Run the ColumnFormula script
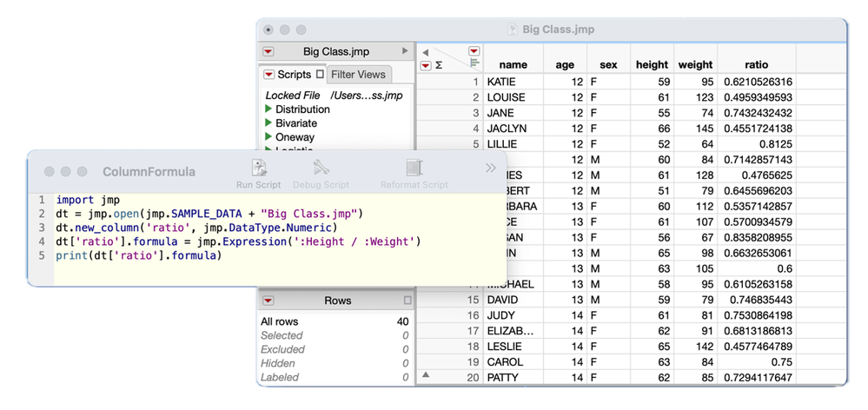Image resolution: width=868 pixels, height=410 pixels. [x=259, y=175]
